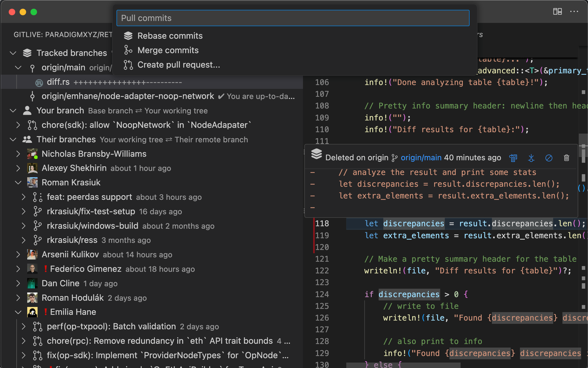588x368 pixels.
Task: Collapse the Your branch section
Action: tap(13, 110)
